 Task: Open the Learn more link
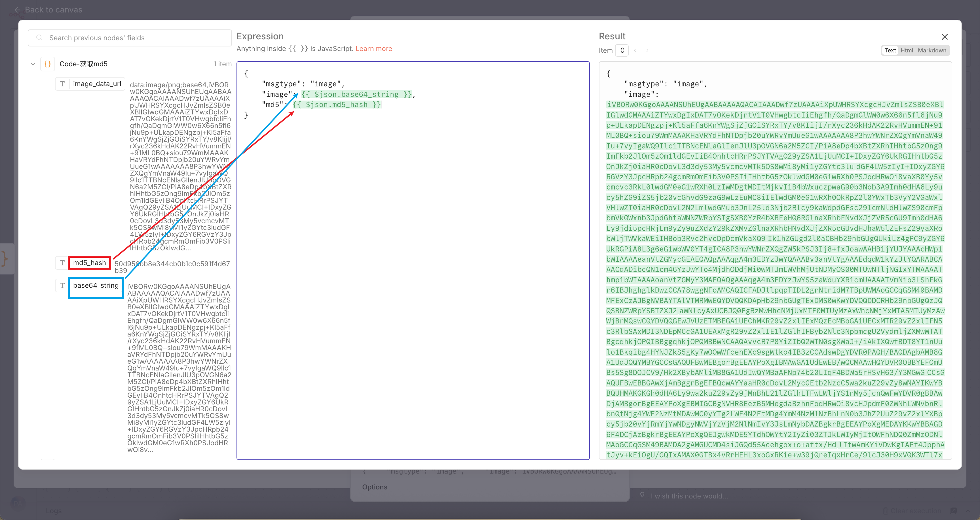373,49
